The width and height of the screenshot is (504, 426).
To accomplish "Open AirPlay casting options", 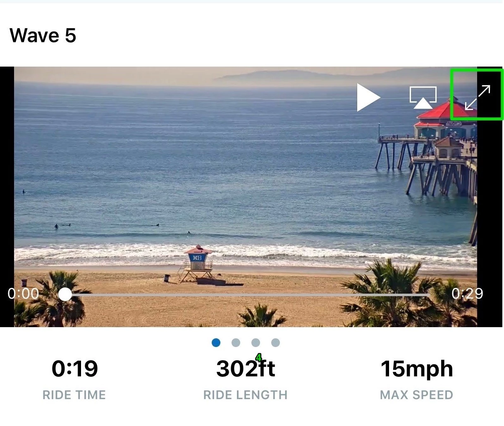I will coord(423,98).
